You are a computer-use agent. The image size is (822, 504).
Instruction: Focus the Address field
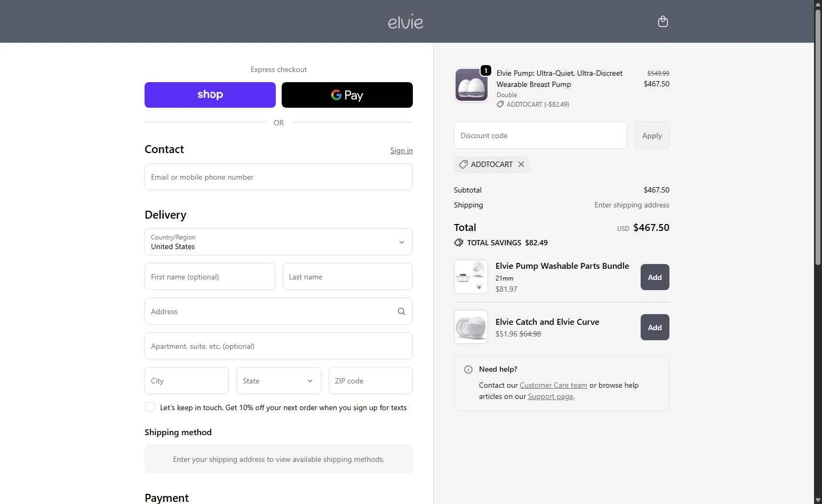[278, 311]
